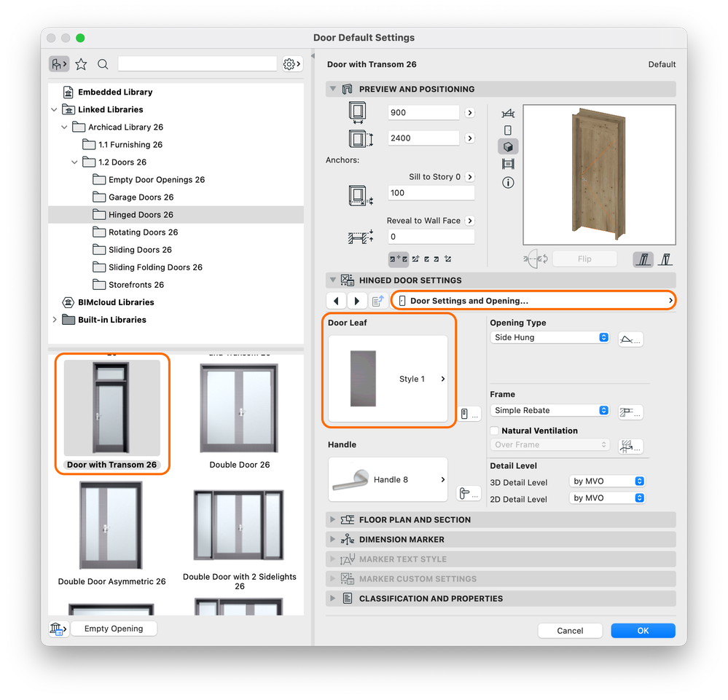The image size is (728, 700).
Task: Select Hinged Doors 26 folder
Action: (176, 215)
